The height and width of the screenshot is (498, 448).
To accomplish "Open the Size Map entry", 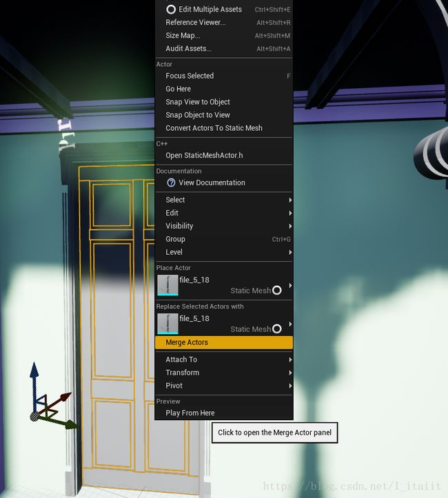I will point(224,36).
